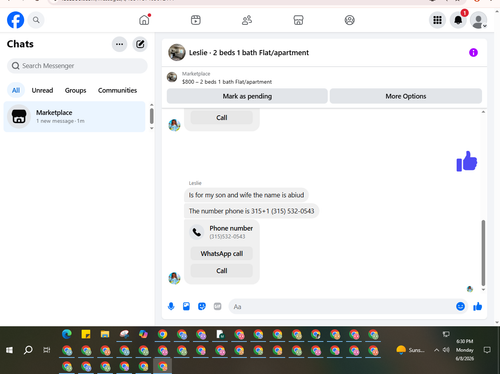The width and height of the screenshot is (500, 374).
Task: Click the Leslie listing header thumbnail
Action: pos(177,52)
